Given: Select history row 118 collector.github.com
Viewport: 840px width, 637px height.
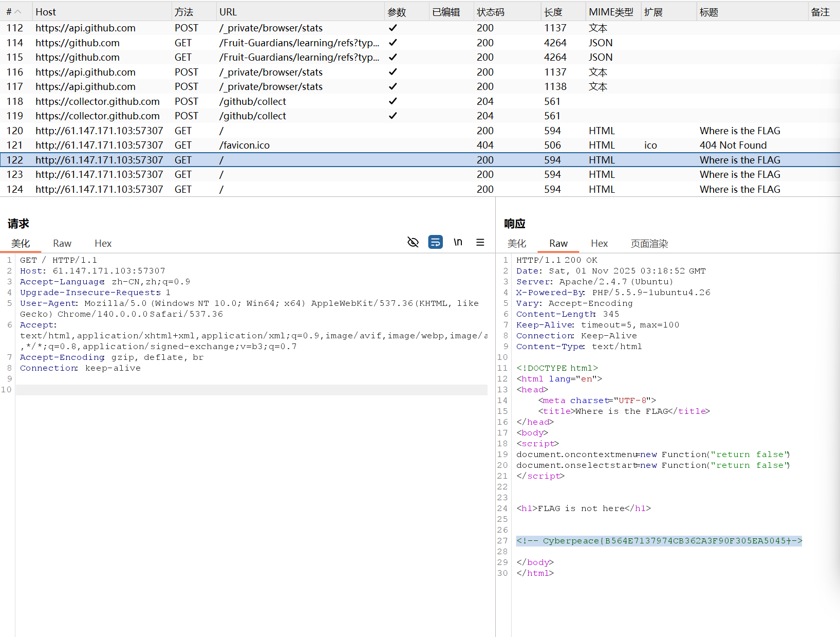Looking at the screenshot, I should (420, 101).
